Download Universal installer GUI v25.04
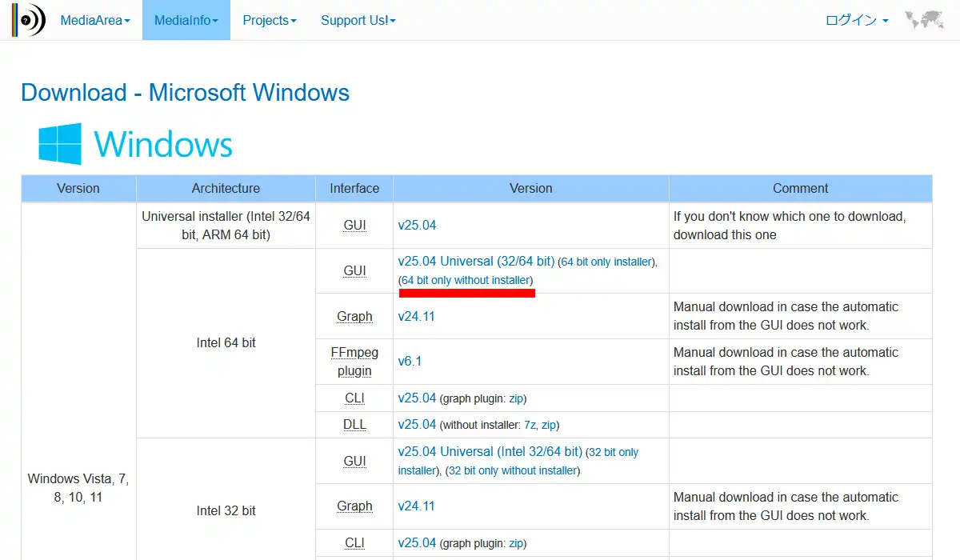The height and width of the screenshot is (560, 960). (x=418, y=225)
